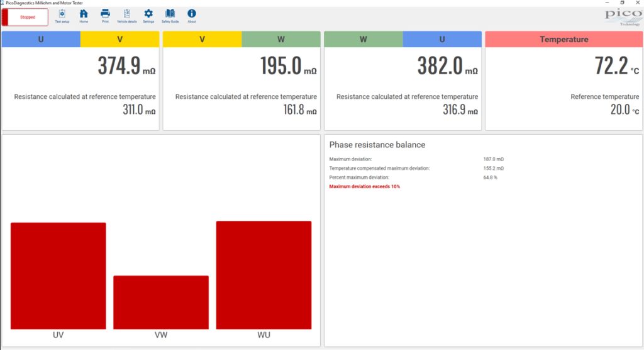
Task: Open the Safety Guide book icon
Action: 170,16
